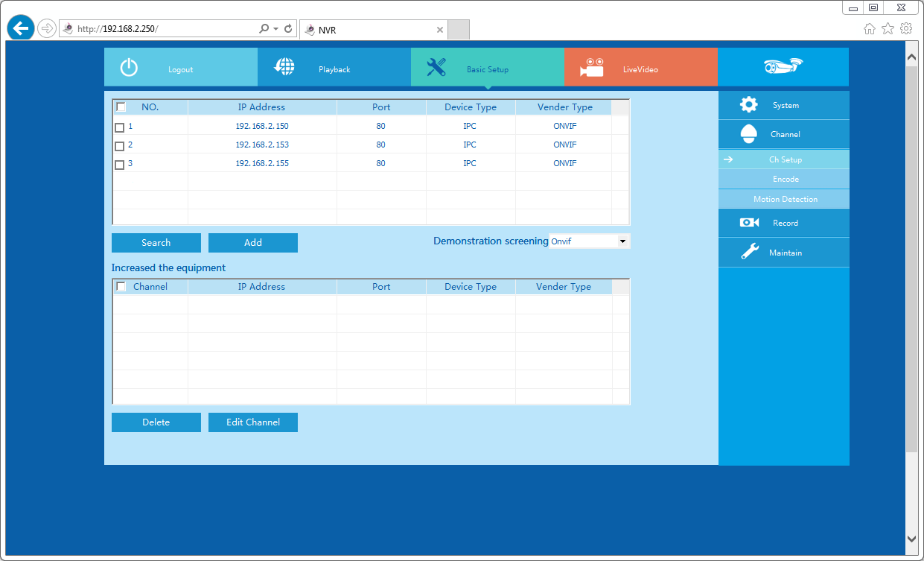This screenshot has width=924, height=561.
Task: Click the browser Tools gear icon
Action: click(906, 28)
